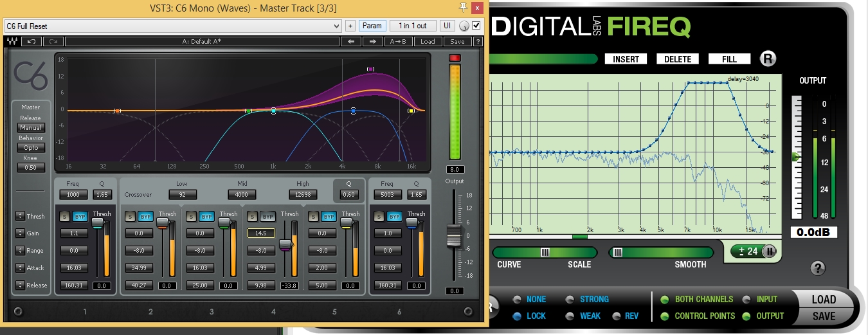Open C6 help question mark button
Screen dimensions: 868x335
(478, 41)
